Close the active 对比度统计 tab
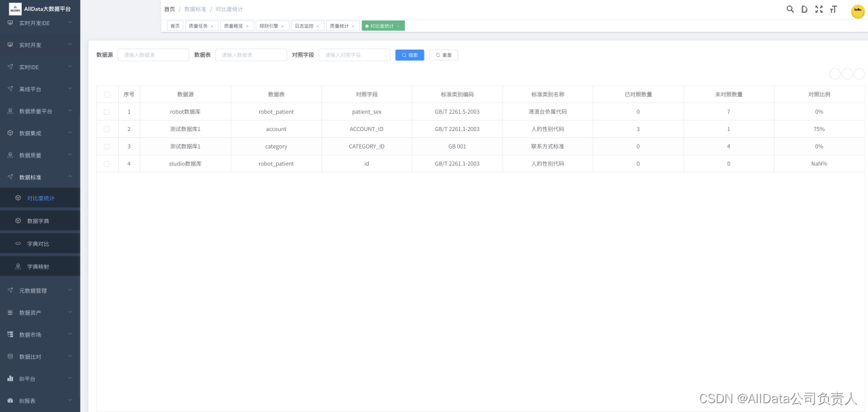 pos(398,26)
